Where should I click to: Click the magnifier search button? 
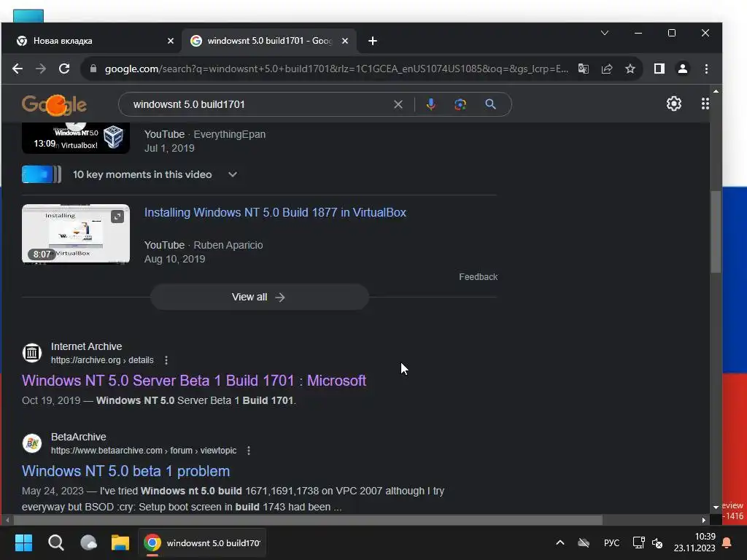click(490, 104)
